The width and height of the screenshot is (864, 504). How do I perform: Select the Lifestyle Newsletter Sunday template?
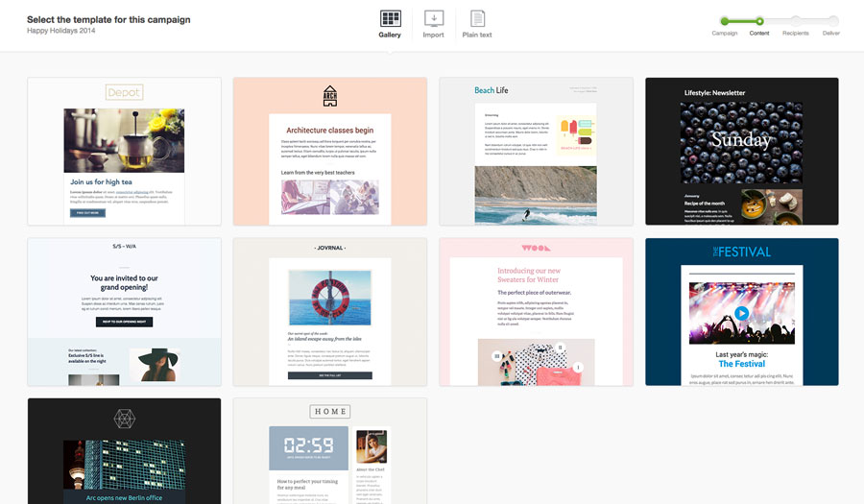point(742,152)
